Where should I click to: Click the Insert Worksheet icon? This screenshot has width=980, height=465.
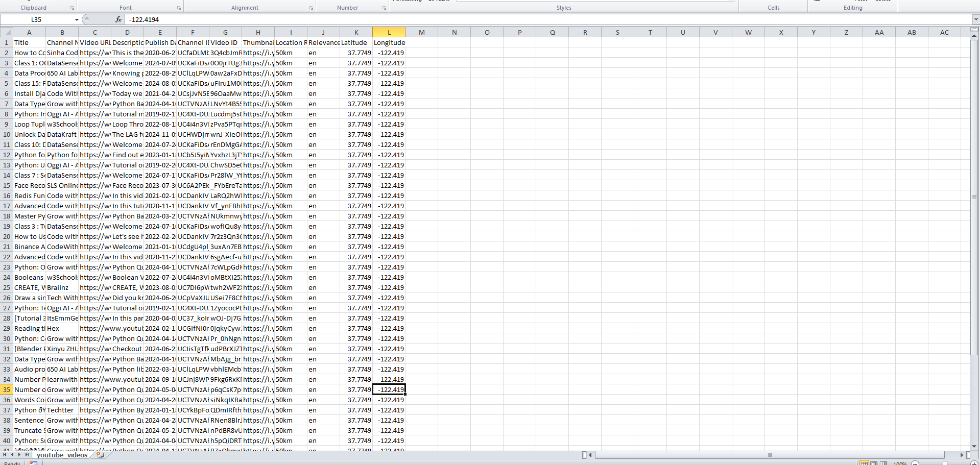click(100, 455)
